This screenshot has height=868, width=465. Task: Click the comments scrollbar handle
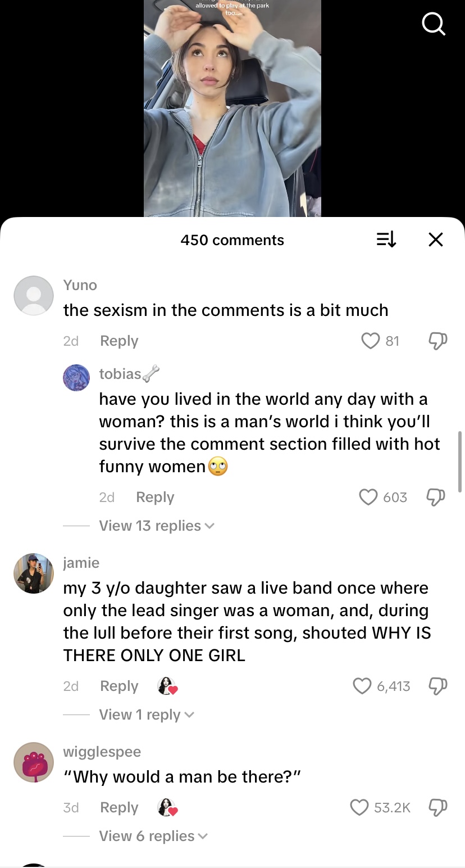coord(461,461)
